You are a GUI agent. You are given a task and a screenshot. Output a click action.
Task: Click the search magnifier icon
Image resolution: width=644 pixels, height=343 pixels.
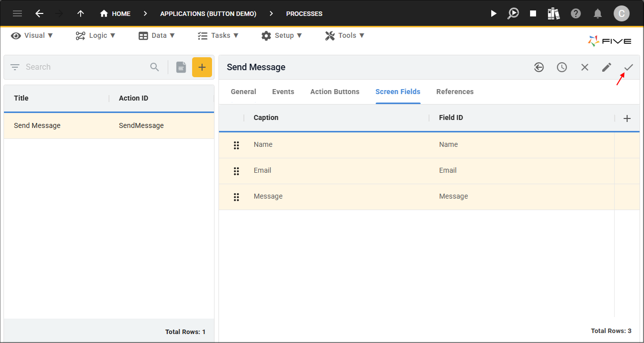click(x=155, y=67)
